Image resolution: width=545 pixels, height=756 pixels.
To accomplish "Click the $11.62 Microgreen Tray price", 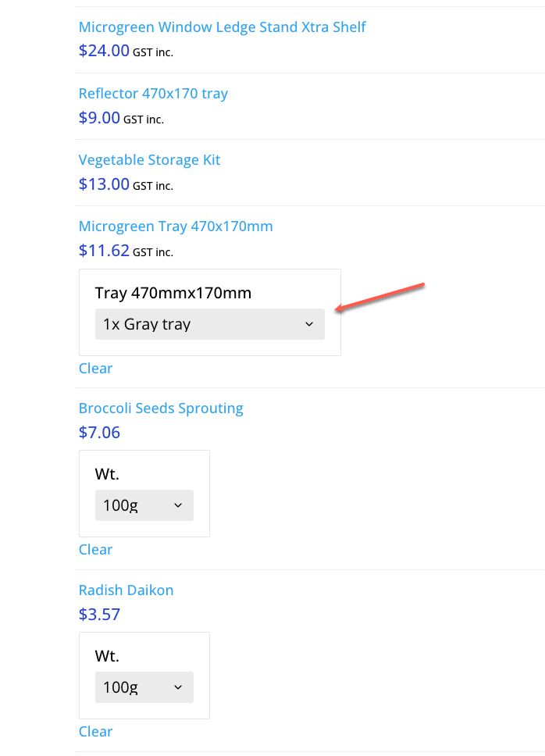I will [104, 251].
